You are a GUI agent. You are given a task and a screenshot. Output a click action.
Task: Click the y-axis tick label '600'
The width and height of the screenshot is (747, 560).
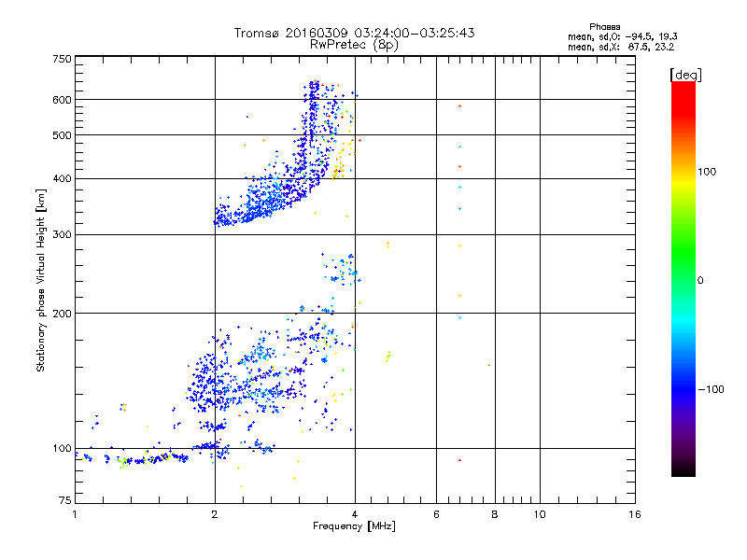pyautogui.click(x=62, y=100)
